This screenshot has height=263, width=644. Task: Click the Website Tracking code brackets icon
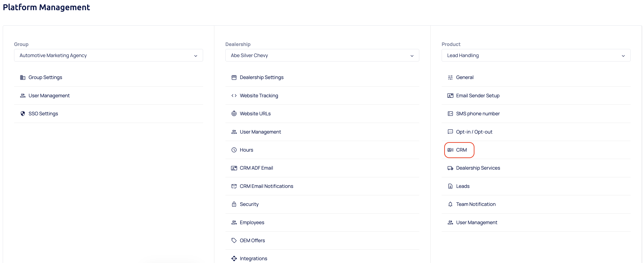click(234, 96)
